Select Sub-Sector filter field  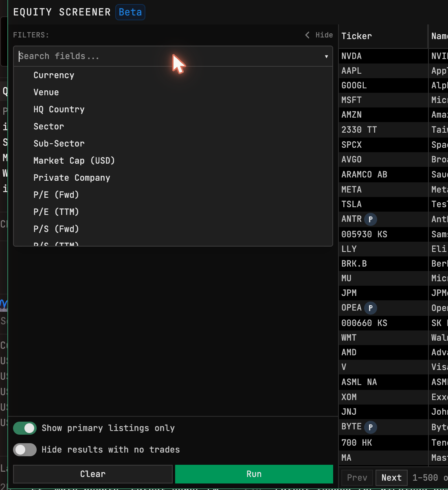click(173, 144)
